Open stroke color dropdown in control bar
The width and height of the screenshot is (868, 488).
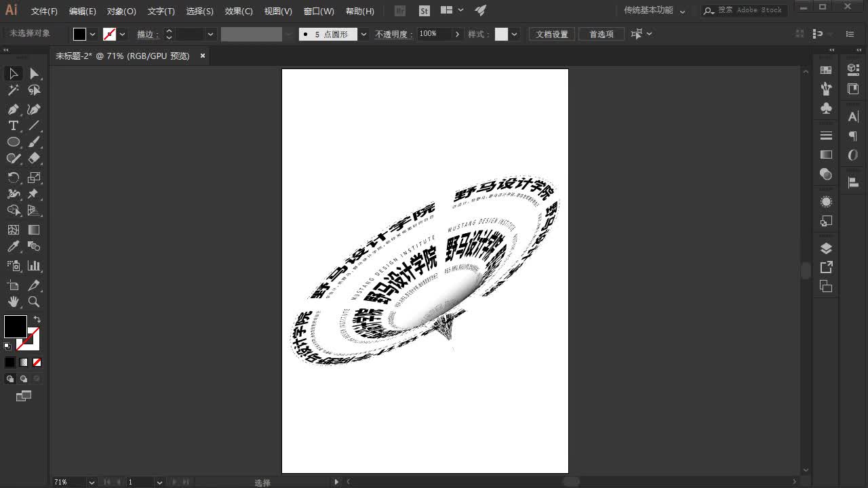pyautogui.click(x=122, y=34)
